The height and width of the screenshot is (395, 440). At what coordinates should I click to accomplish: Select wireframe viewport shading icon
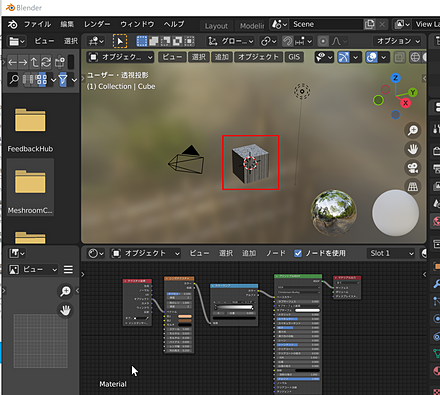415,57
